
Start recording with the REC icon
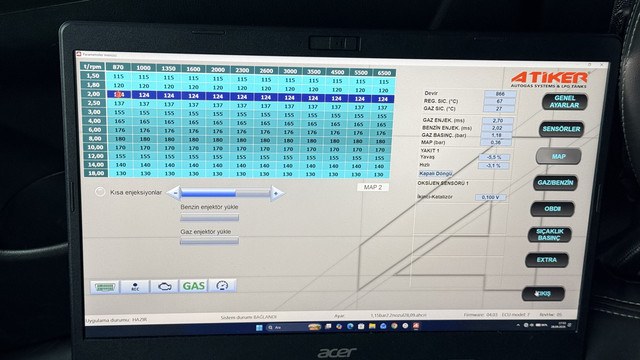click(135, 287)
